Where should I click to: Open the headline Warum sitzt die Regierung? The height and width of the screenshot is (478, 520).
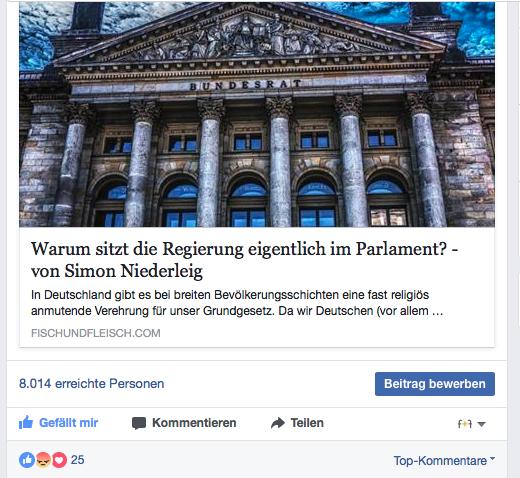pos(244,260)
